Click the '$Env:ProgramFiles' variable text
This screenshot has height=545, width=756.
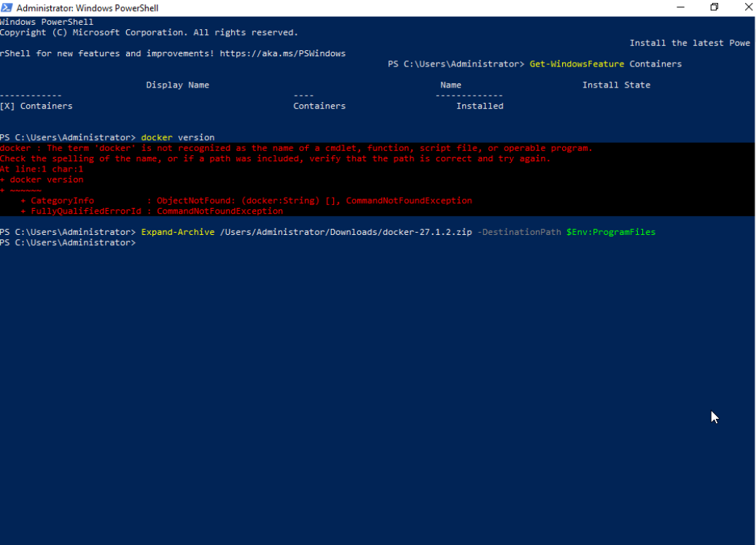point(611,232)
